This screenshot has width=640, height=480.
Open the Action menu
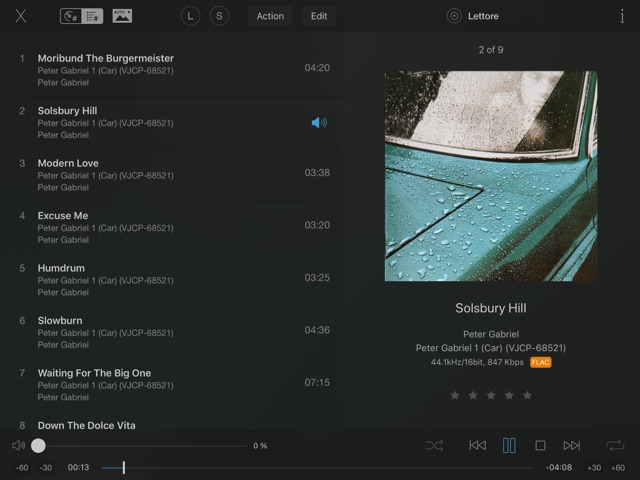270,16
